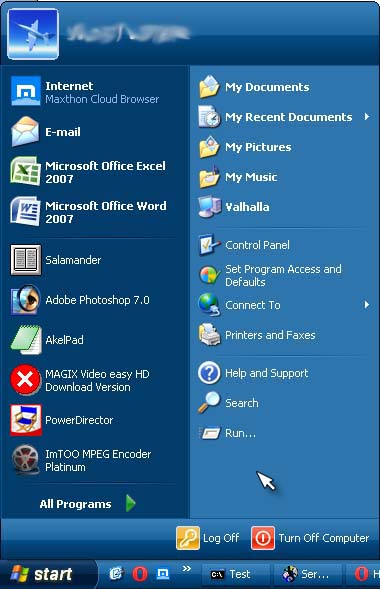This screenshot has width=380, height=589.
Task: Click the My Pictures folder icon
Action: click(209, 147)
